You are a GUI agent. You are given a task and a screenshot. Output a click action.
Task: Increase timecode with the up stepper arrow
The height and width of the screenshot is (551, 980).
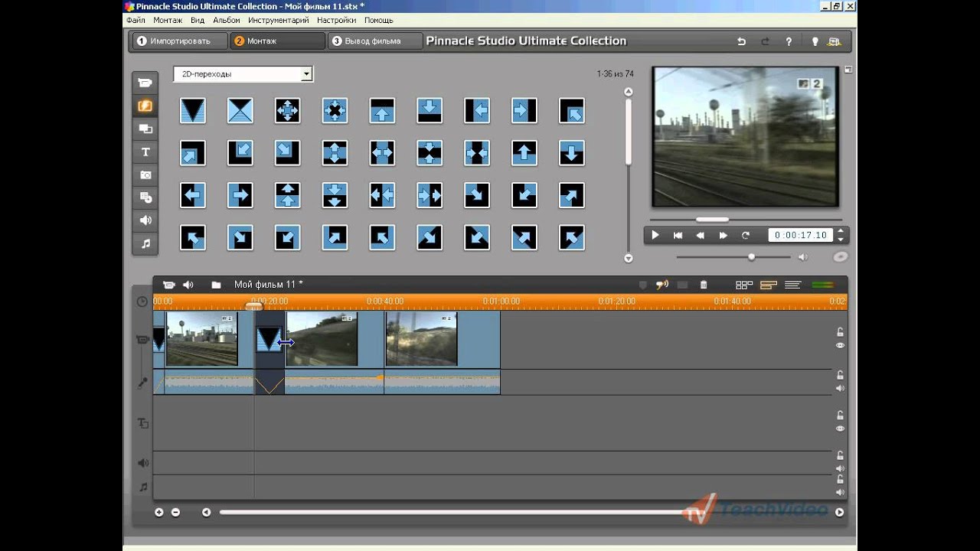pos(841,231)
